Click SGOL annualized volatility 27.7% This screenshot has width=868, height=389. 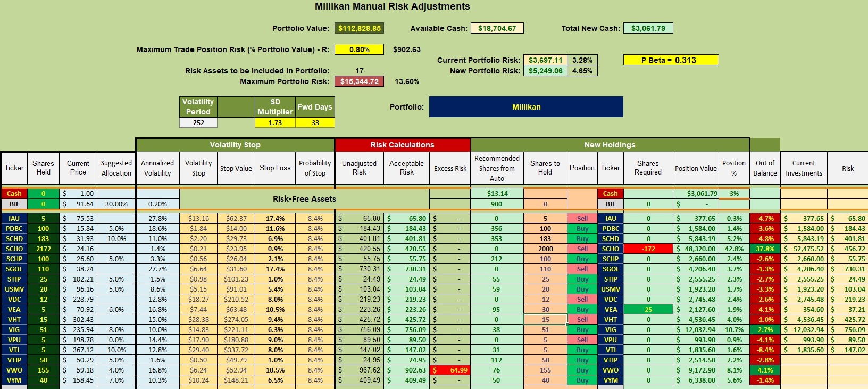pos(157,269)
